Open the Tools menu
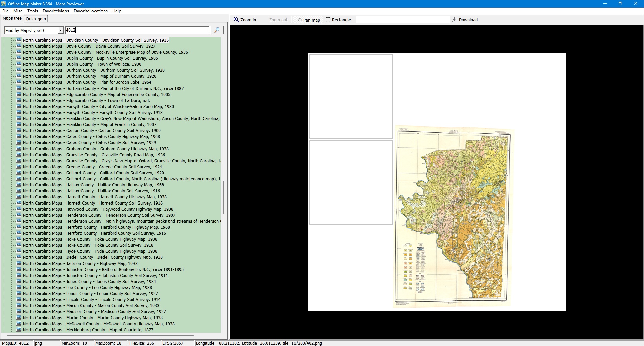 (x=32, y=11)
